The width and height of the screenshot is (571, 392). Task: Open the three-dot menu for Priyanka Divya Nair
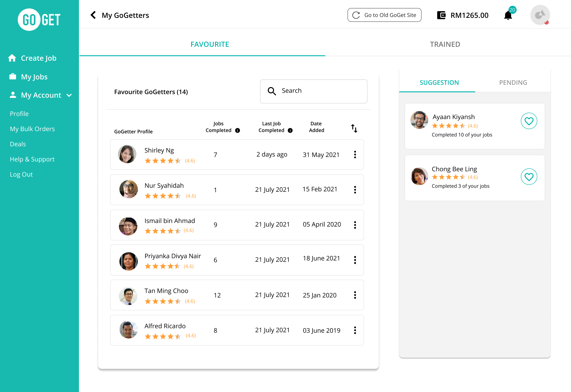[x=355, y=260]
